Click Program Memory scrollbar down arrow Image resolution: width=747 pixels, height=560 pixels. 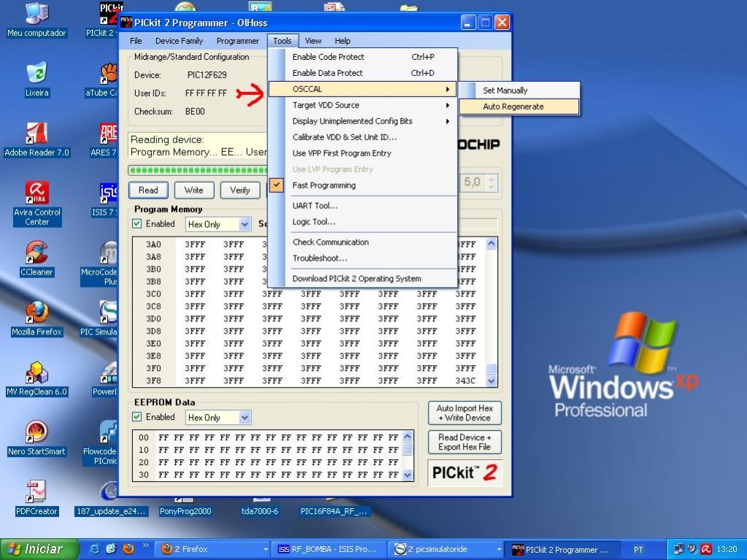(x=491, y=380)
